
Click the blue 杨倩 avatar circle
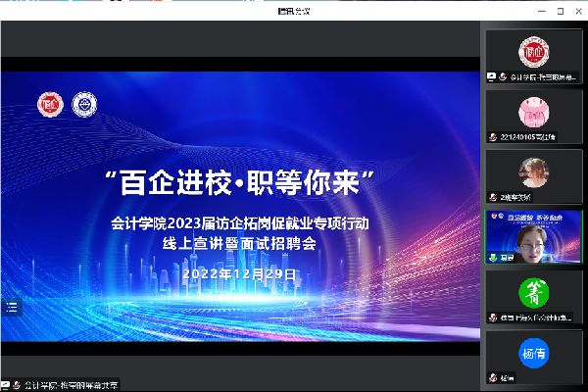[533, 350]
